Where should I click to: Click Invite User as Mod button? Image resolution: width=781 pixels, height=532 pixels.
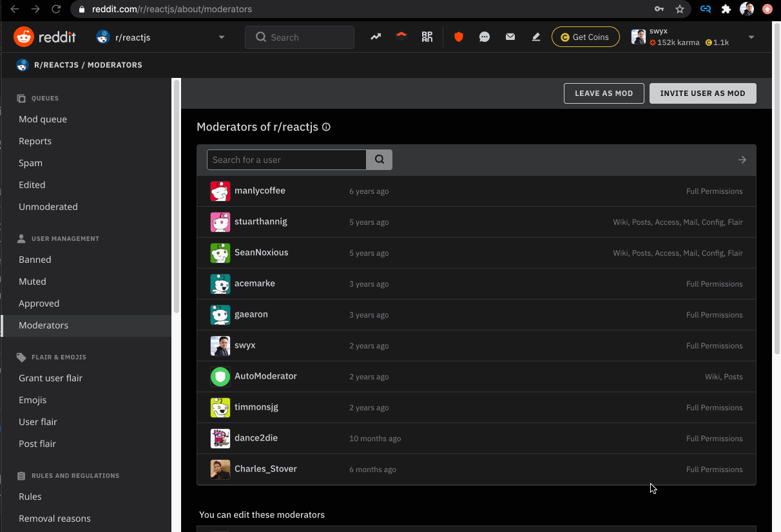point(702,93)
